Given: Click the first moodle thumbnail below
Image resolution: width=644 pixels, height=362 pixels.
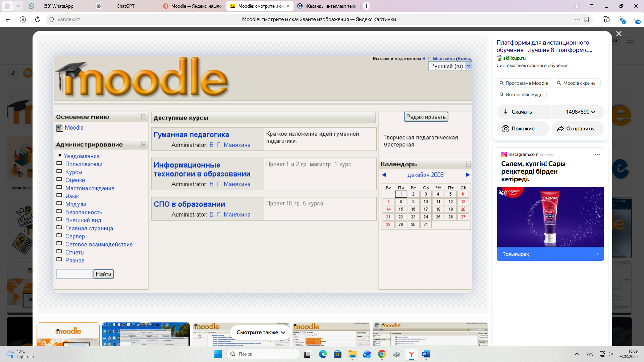Looking at the screenshot, I should click(68, 334).
